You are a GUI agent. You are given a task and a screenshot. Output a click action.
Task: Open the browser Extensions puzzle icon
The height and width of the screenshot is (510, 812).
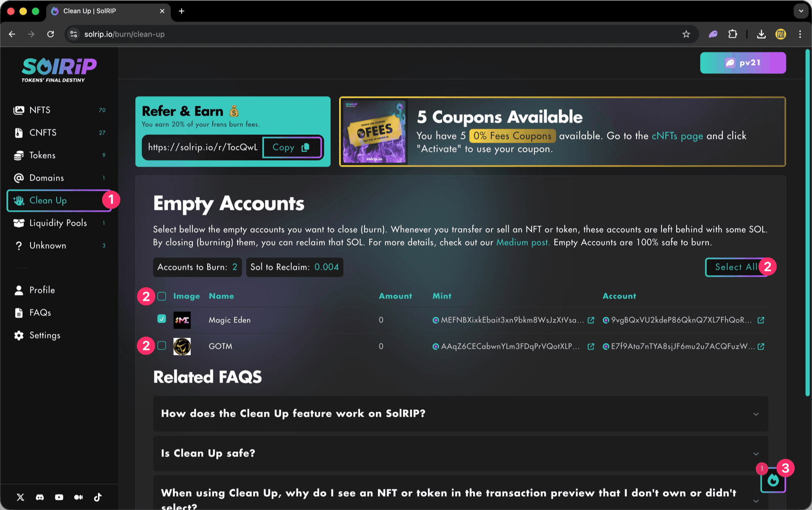coord(733,34)
